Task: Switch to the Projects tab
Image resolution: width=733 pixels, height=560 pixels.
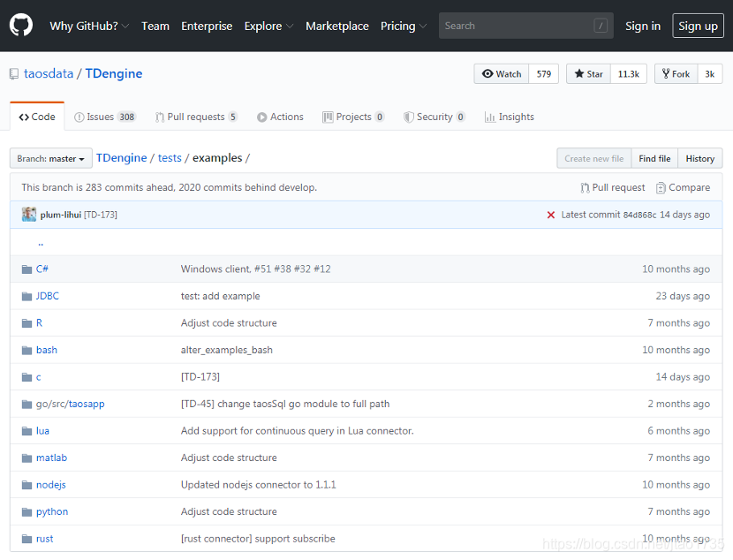Action: pyautogui.click(x=353, y=117)
